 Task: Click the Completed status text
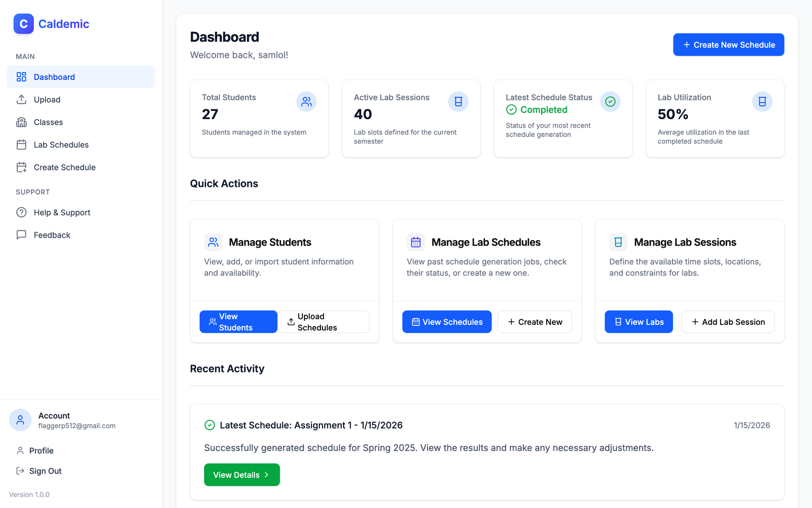pyautogui.click(x=544, y=110)
